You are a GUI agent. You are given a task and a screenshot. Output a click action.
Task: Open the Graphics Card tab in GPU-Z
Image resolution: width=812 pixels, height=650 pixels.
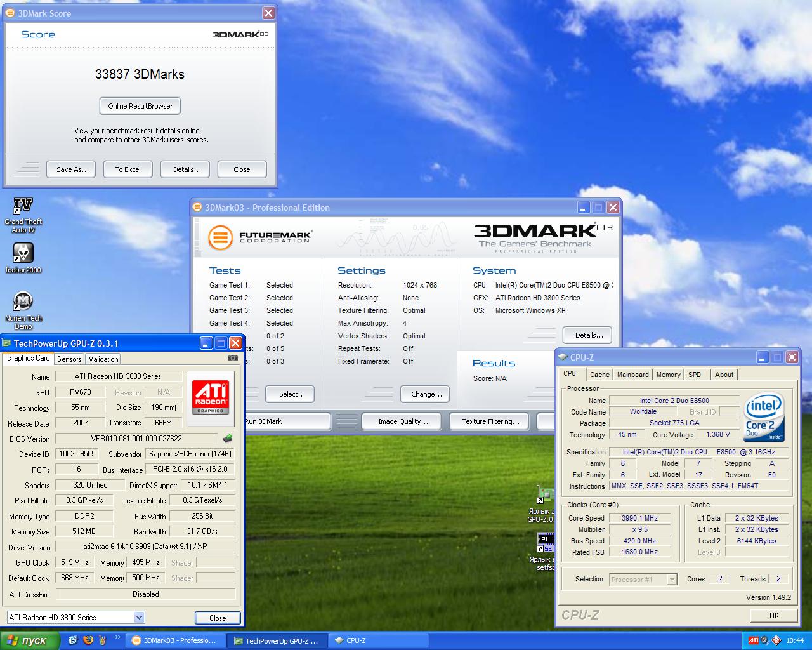(28, 358)
